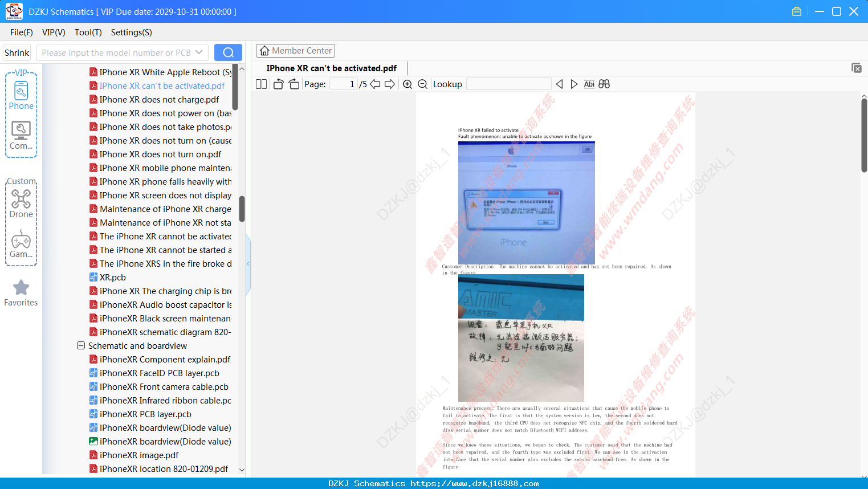Collapse Schematic and boardview group

coord(81,346)
